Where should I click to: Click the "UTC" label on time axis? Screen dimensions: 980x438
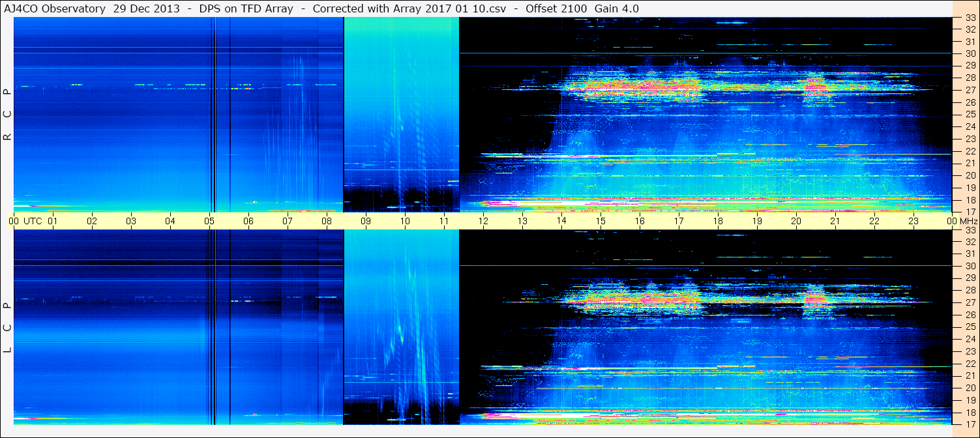(x=33, y=221)
